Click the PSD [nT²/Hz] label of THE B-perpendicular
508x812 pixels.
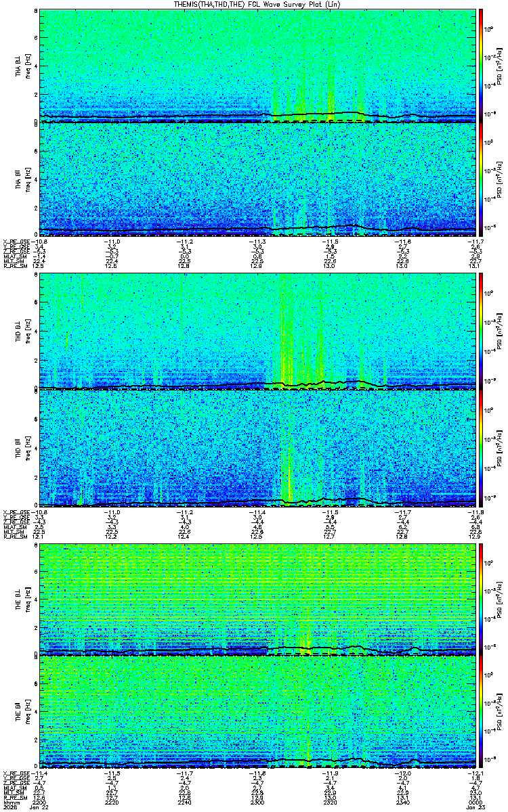coord(499,599)
